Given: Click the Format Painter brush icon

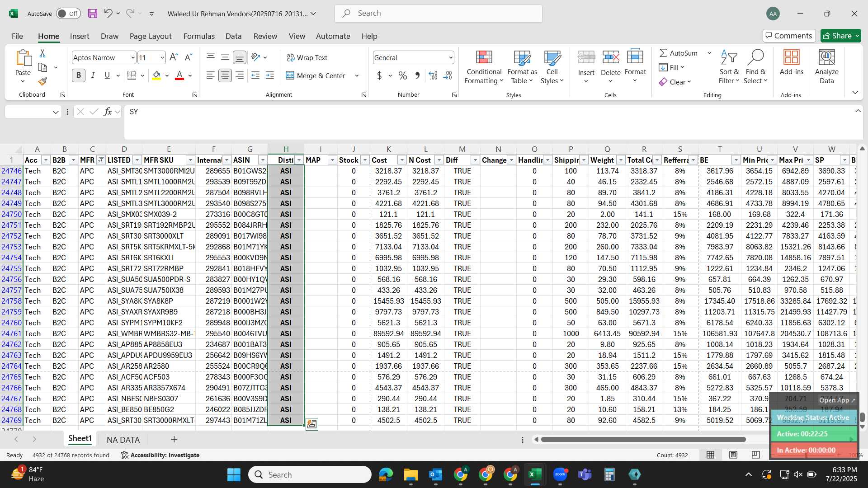Looking at the screenshot, I should [42, 81].
